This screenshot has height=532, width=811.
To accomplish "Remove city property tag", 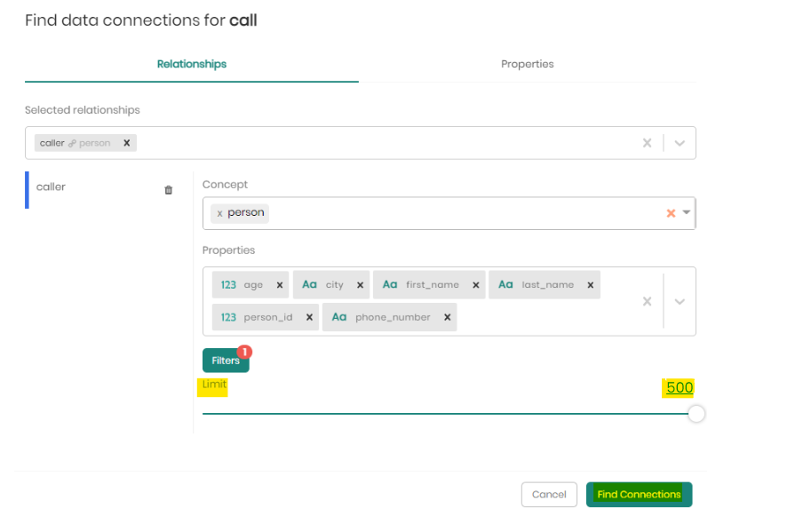I will [360, 285].
